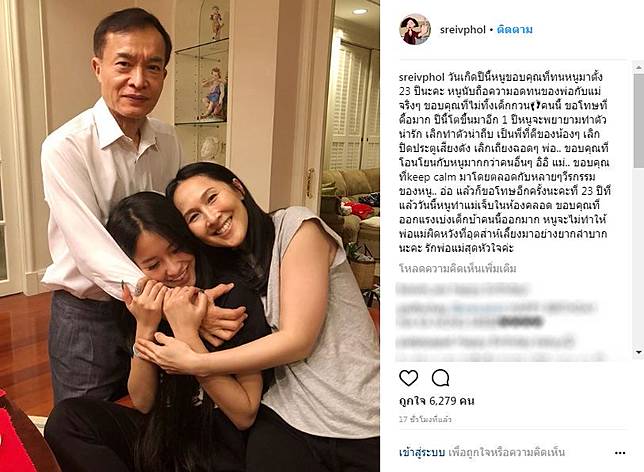Grab the comments scrollbar thumb
Image resolution: width=644 pixels, height=472 pixels.
pyautogui.click(x=639, y=120)
